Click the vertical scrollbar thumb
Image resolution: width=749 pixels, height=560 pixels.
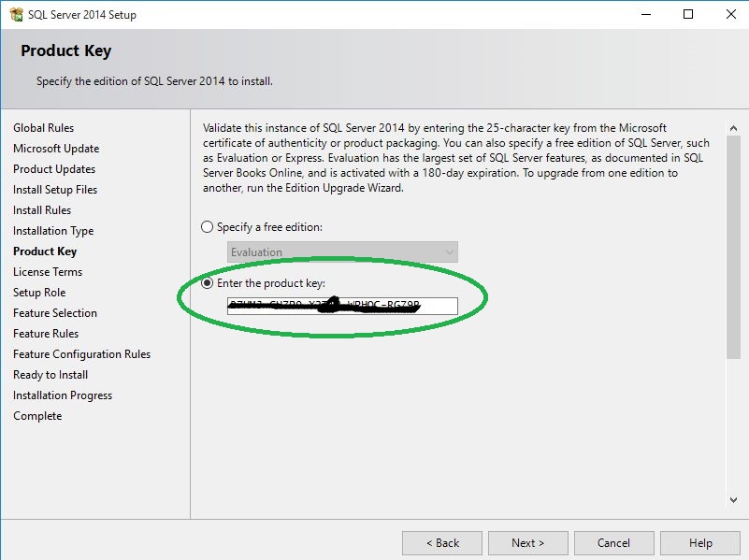click(x=733, y=247)
